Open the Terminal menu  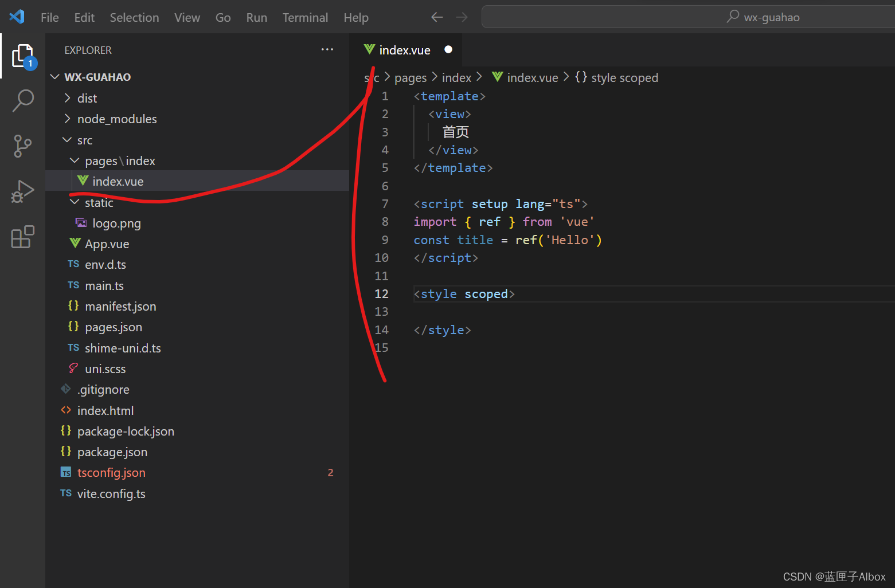[305, 17]
